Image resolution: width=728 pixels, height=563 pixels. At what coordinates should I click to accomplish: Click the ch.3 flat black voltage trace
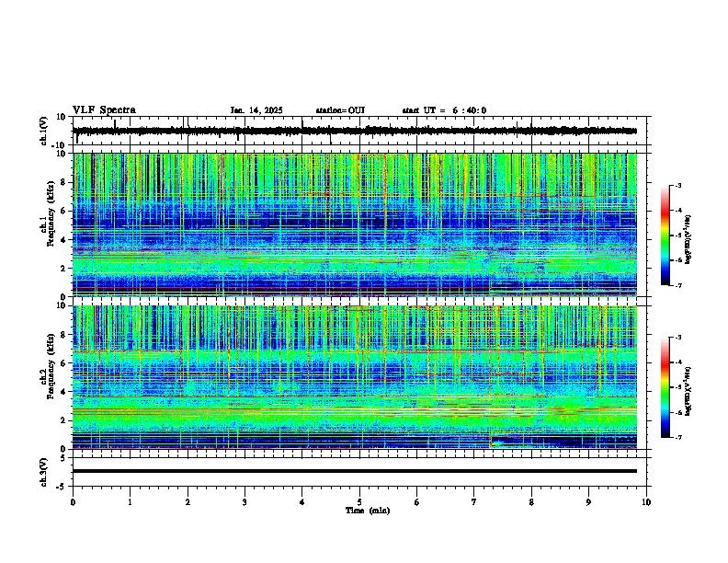(355, 471)
